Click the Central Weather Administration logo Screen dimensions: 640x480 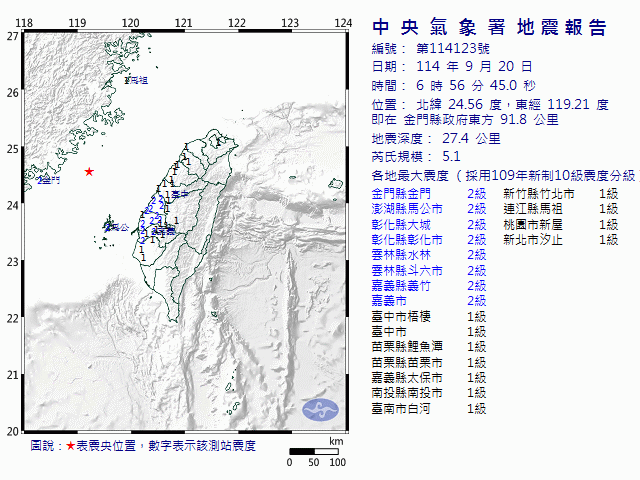(320, 410)
